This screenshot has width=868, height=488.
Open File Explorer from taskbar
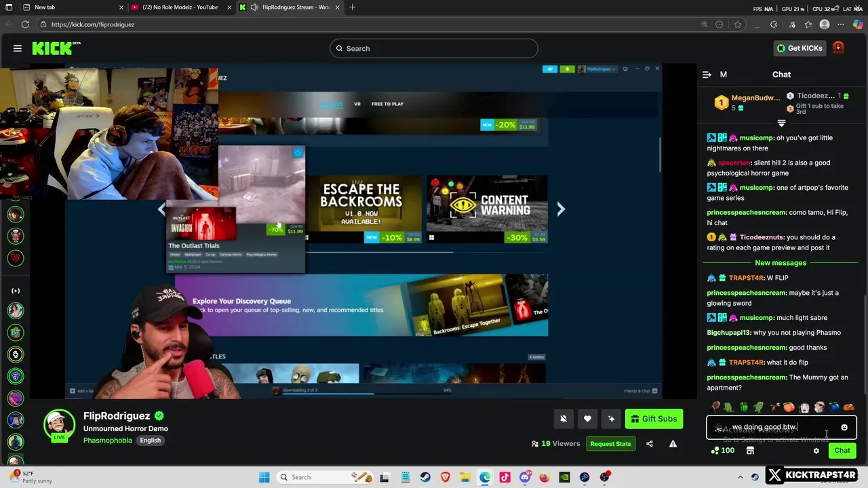(465, 477)
